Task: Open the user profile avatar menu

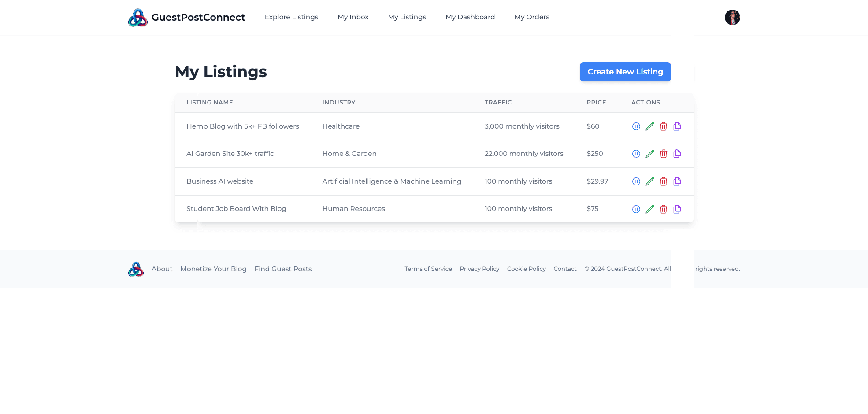Action: (732, 18)
